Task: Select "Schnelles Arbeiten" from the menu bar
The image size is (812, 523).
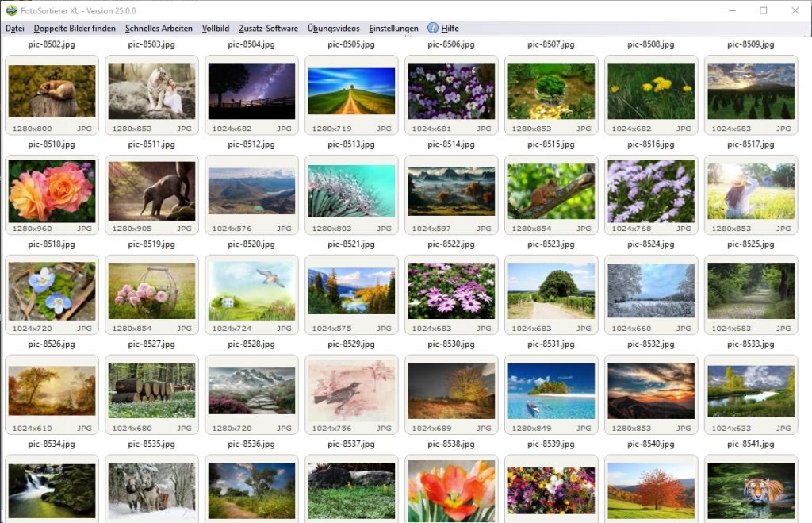Action: point(159,28)
